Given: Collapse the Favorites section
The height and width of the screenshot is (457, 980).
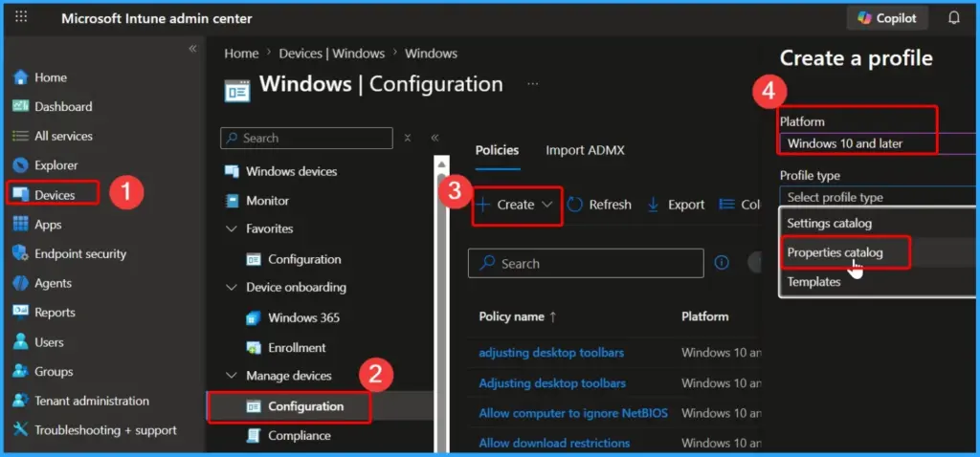Looking at the screenshot, I should coord(232,229).
